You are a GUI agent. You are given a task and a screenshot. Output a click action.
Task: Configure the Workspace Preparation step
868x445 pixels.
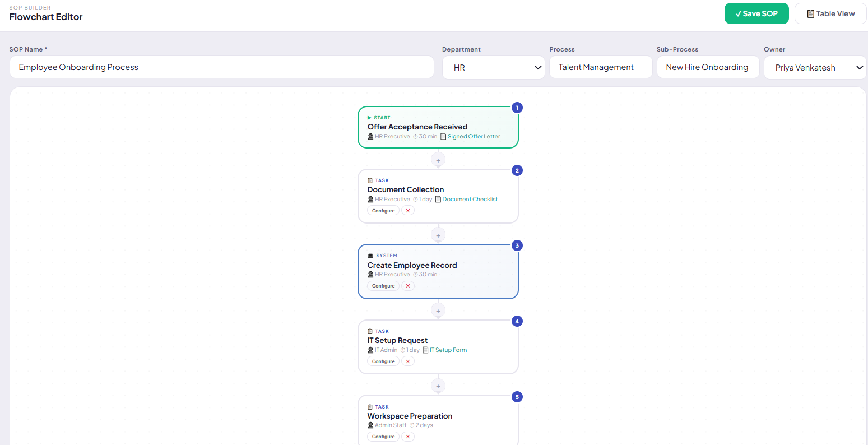tap(383, 437)
